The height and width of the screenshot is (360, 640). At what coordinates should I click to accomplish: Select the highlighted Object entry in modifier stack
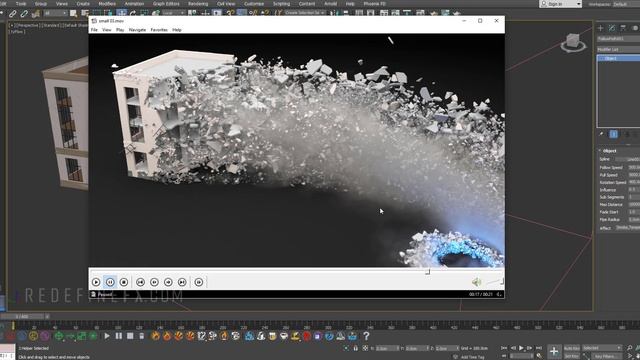[x=619, y=58]
